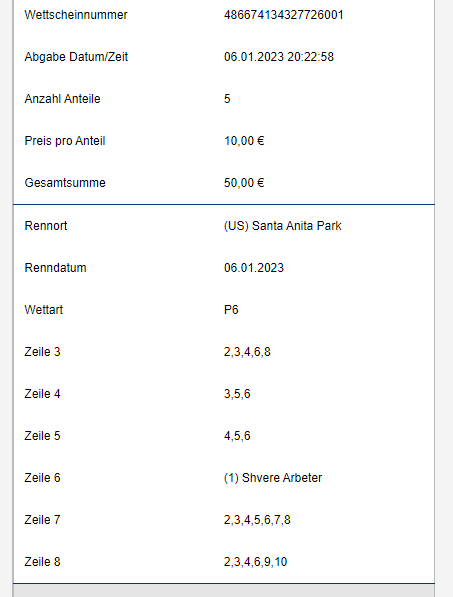This screenshot has width=453, height=597.
Task: Click the Abgabe Datum/Zeit label
Action: [76, 57]
